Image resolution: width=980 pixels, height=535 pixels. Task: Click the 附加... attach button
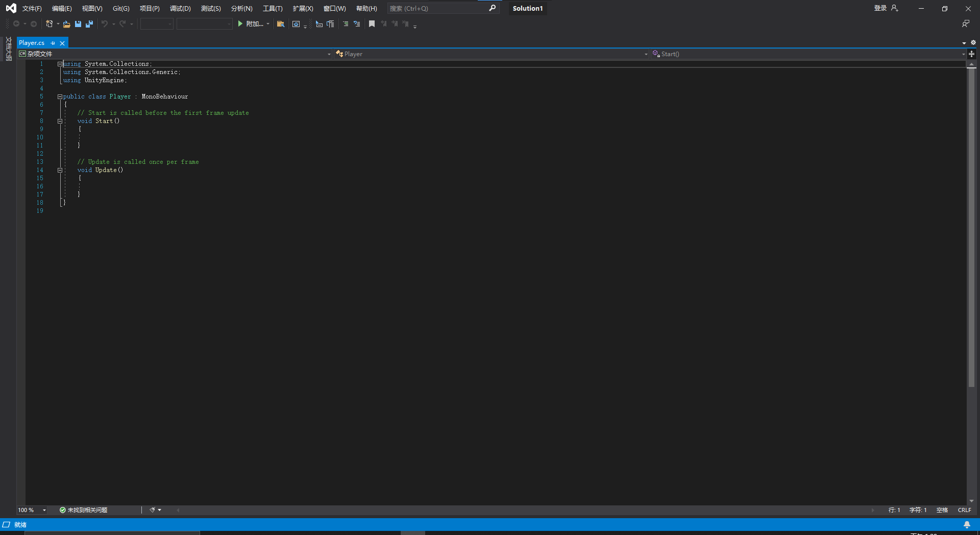pyautogui.click(x=251, y=24)
